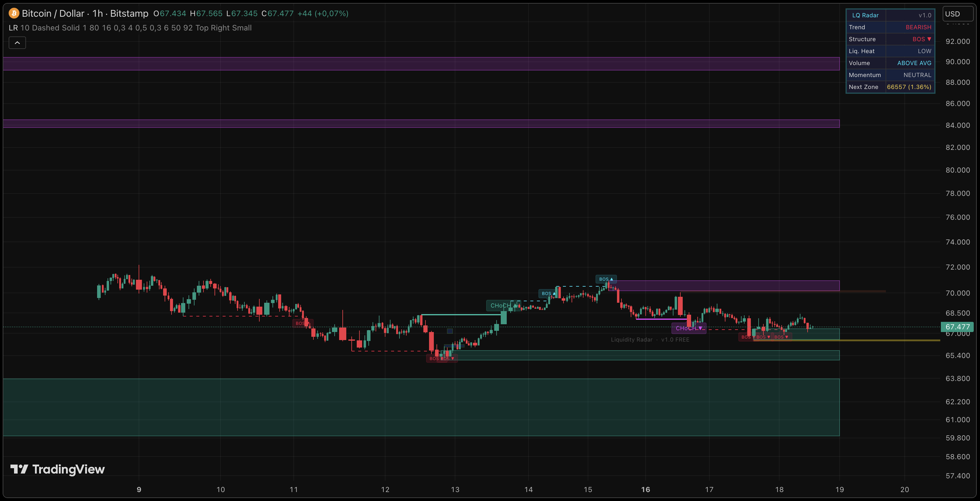Click the Bitcoin coin logo in the chart header
Screen dimensions: 980x501
14,13
